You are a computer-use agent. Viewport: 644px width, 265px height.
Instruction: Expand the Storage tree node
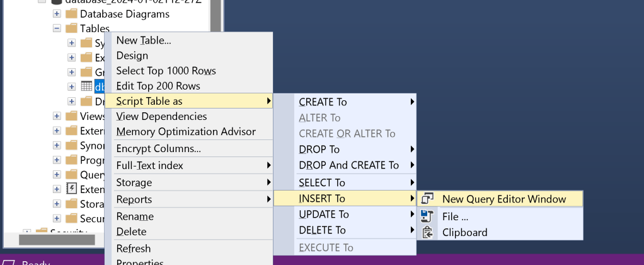click(57, 204)
